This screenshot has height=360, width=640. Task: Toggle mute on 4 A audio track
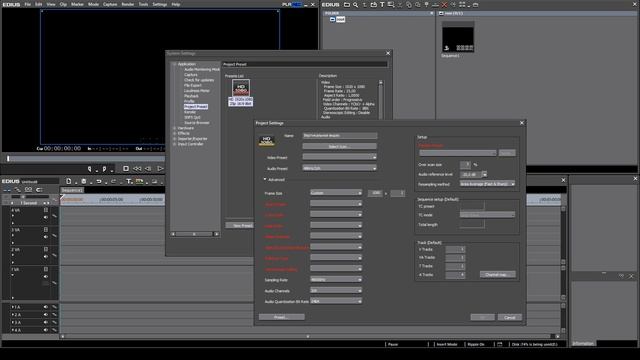coord(46,330)
